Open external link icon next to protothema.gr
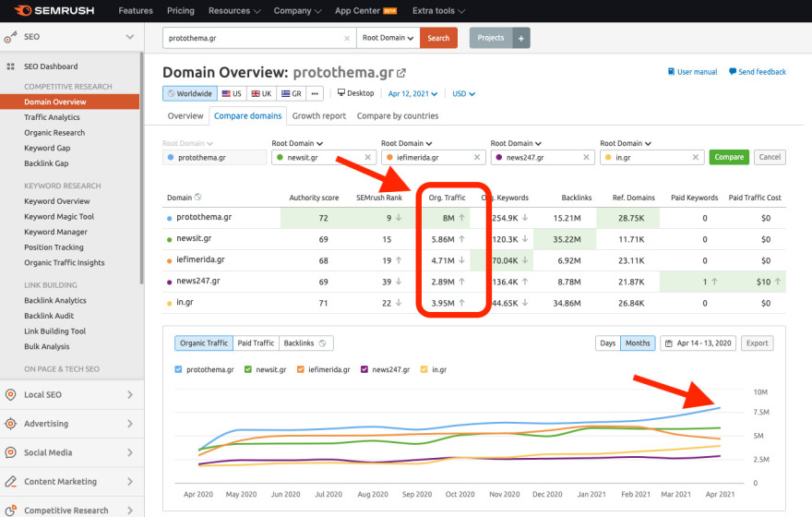Viewport: 812px width, 517px height. click(x=401, y=73)
